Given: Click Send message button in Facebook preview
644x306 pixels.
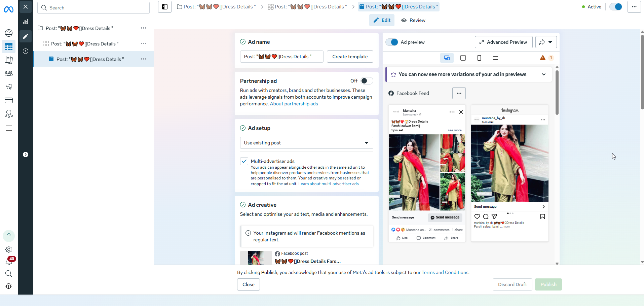Looking at the screenshot, I should 445,217.
